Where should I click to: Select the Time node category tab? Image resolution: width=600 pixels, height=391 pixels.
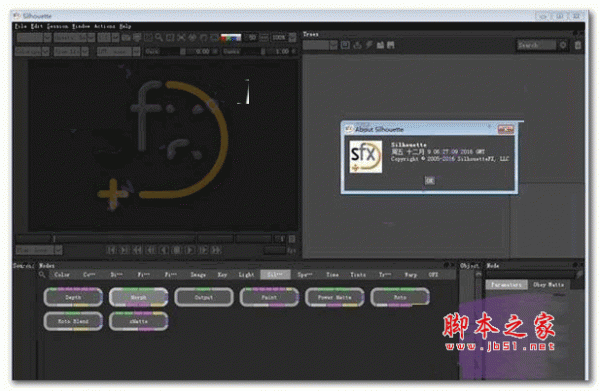(332, 275)
